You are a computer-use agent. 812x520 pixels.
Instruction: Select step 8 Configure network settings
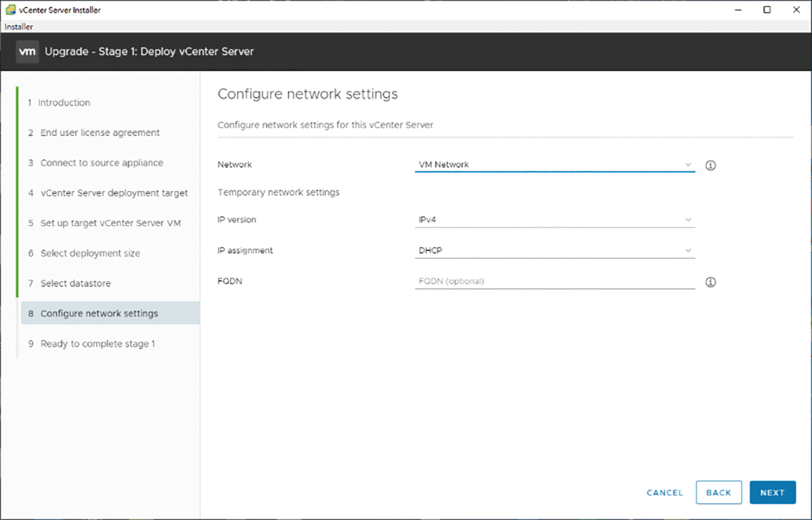tap(110, 313)
